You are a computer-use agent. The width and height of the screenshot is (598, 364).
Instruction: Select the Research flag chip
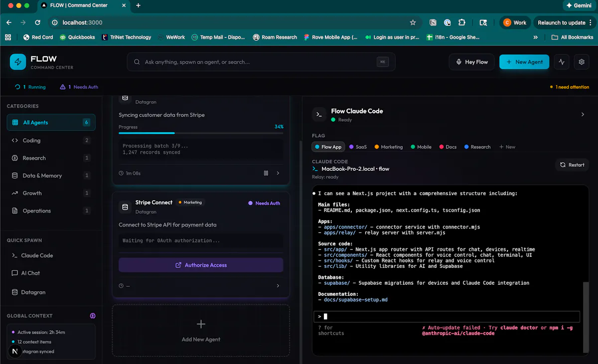coord(477,147)
